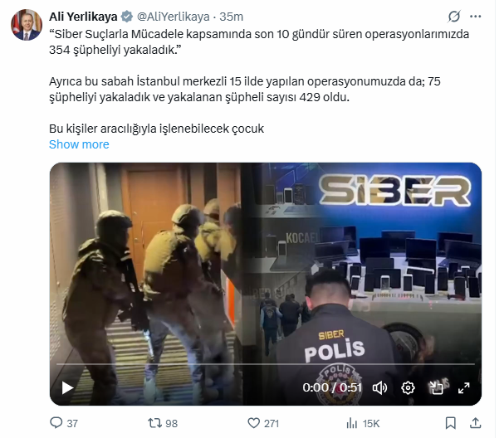Viewport: 504px width, 438px height.
Task: Open the share upload icon
Action: tap(475, 423)
